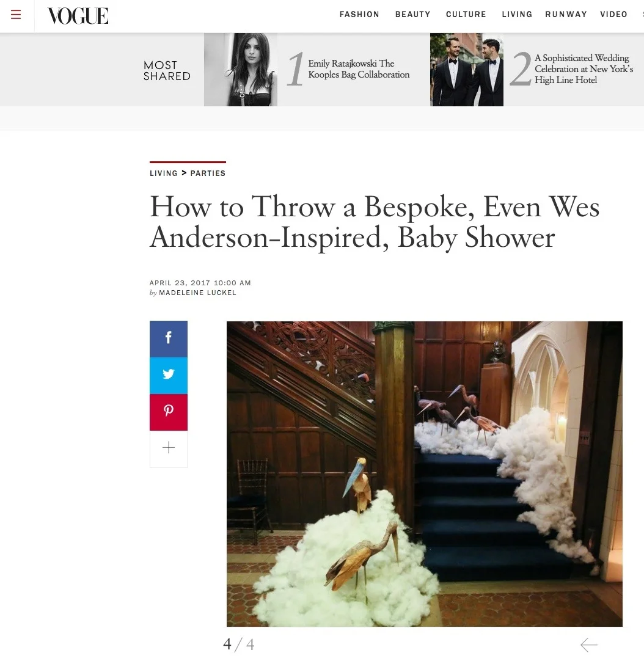Click the stork staircase slideshow photo
The image size is (644, 661).
[x=424, y=474]
